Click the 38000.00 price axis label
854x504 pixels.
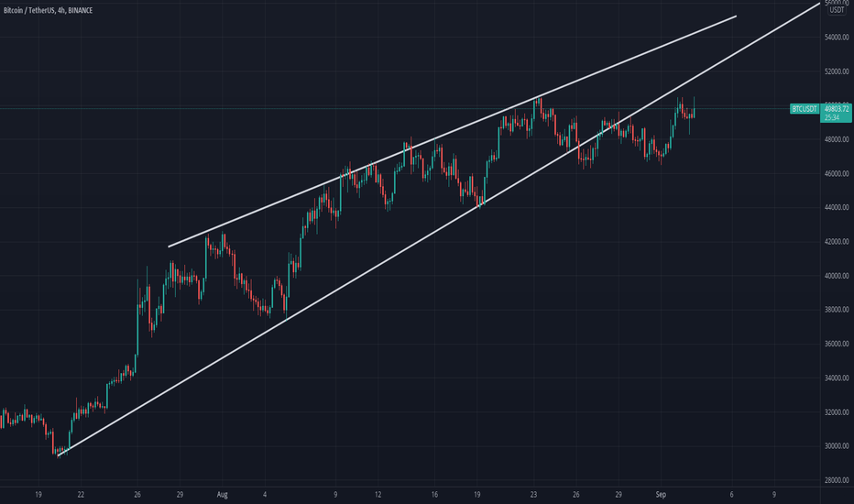coord(836,310)
